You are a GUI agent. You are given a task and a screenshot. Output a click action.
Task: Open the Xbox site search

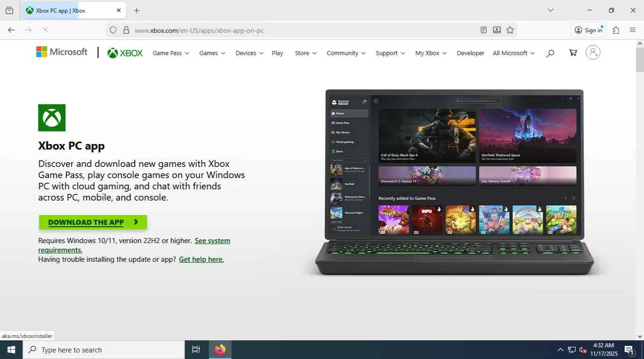coord(550,53)
